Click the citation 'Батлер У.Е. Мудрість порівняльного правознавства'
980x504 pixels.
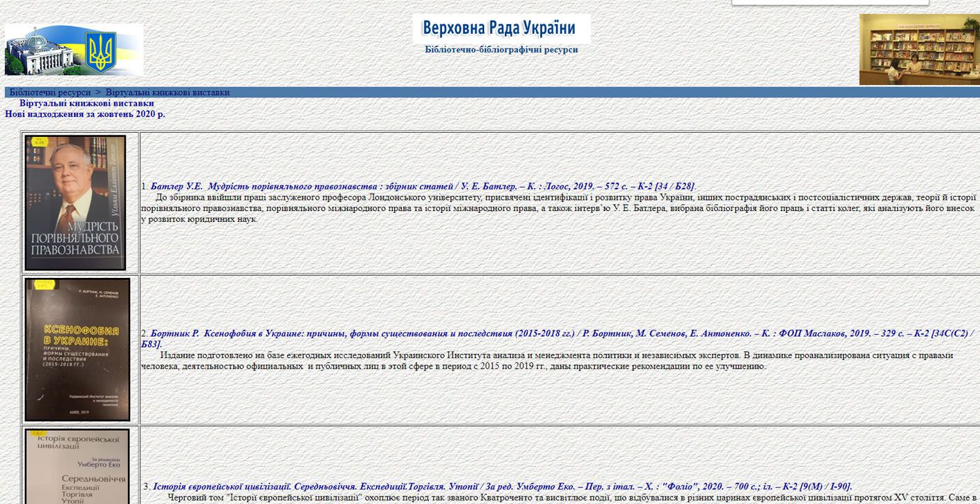[x=423, y=186]
